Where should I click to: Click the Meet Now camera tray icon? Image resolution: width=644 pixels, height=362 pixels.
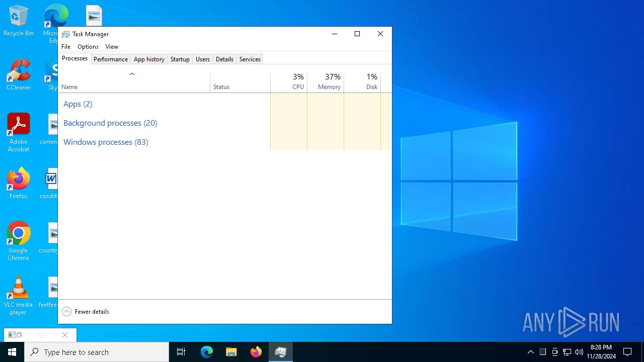pyautogui.click(x=555, y=352)
